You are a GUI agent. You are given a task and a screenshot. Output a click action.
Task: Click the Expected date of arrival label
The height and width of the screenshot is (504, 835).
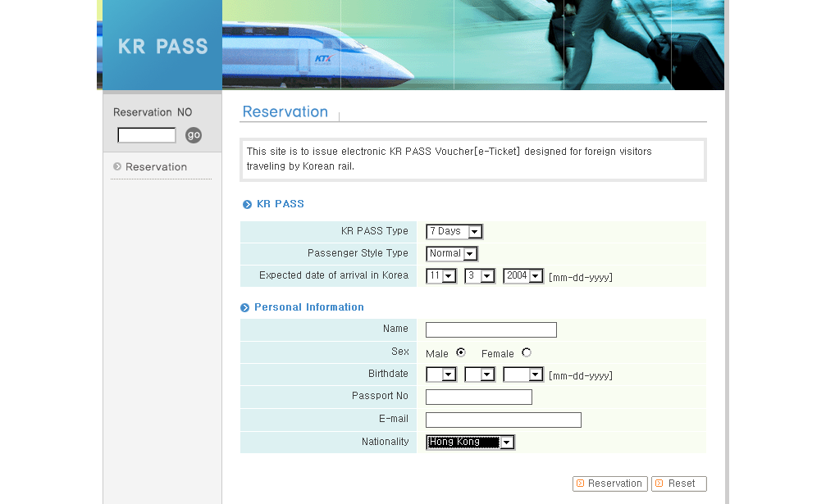click(x=333, y=275)
